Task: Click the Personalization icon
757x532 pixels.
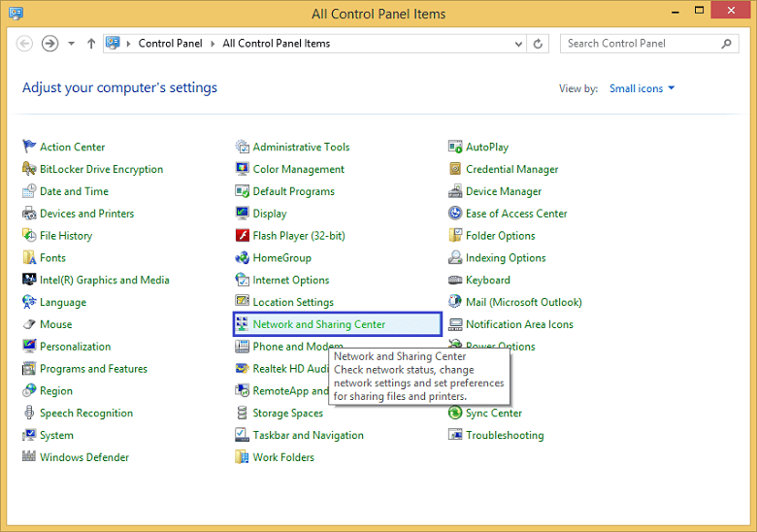Action: tap(29, 347)
